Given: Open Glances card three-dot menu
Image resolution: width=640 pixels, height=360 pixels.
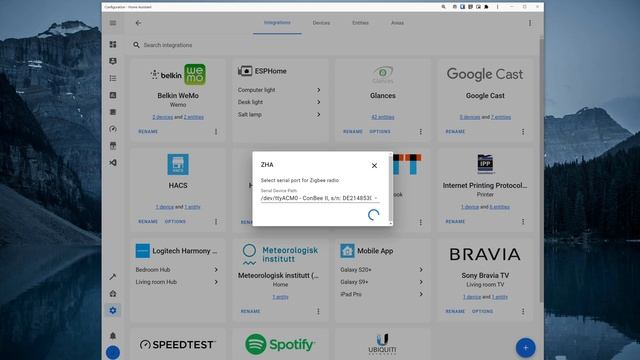Looking at the screenshot, I should tap(420, 132).
